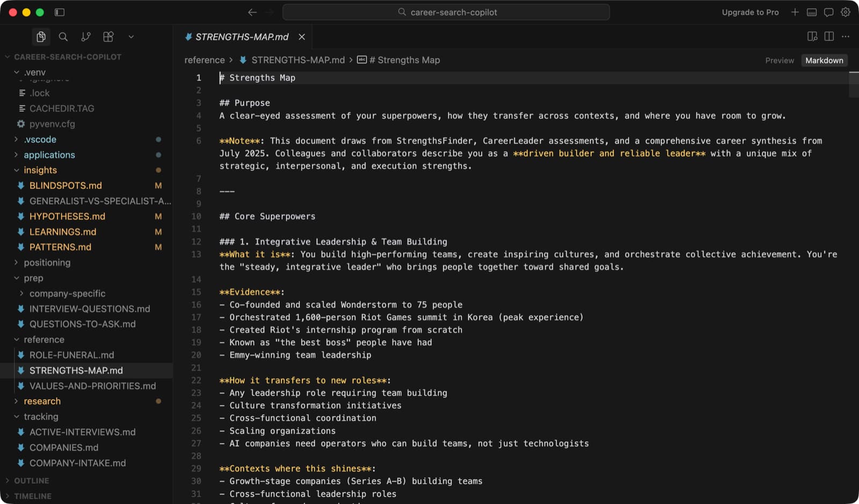The width and height of the screenshot is (859, 504).
Task: Click the career-search-copilot command search field
Action: pyautogui.click(x=446, y=12)
